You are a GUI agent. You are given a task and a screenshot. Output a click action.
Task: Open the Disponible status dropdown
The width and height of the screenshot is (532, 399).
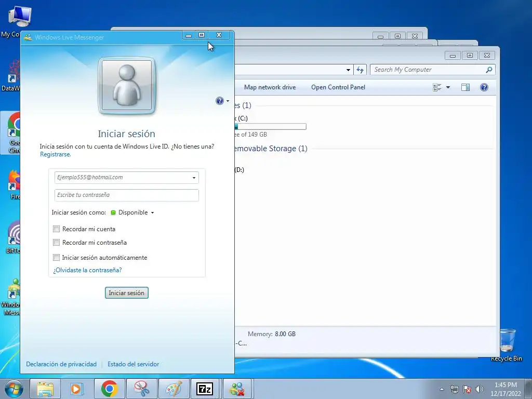[136, 212]
